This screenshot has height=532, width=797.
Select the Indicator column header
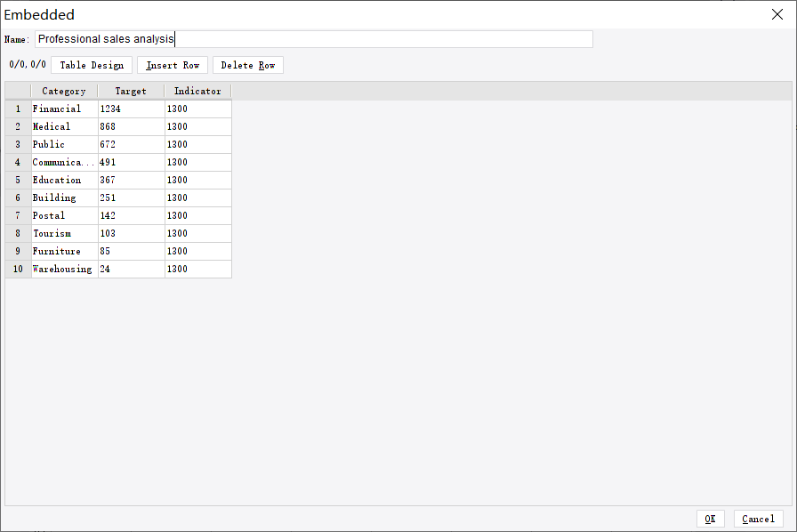tap(197, 90)
